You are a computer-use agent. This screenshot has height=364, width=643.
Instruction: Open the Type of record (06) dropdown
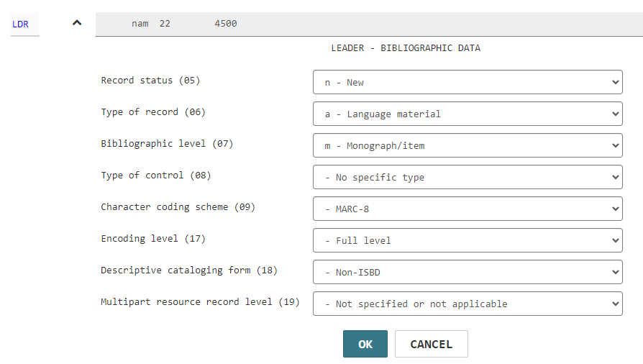(468, 114)
